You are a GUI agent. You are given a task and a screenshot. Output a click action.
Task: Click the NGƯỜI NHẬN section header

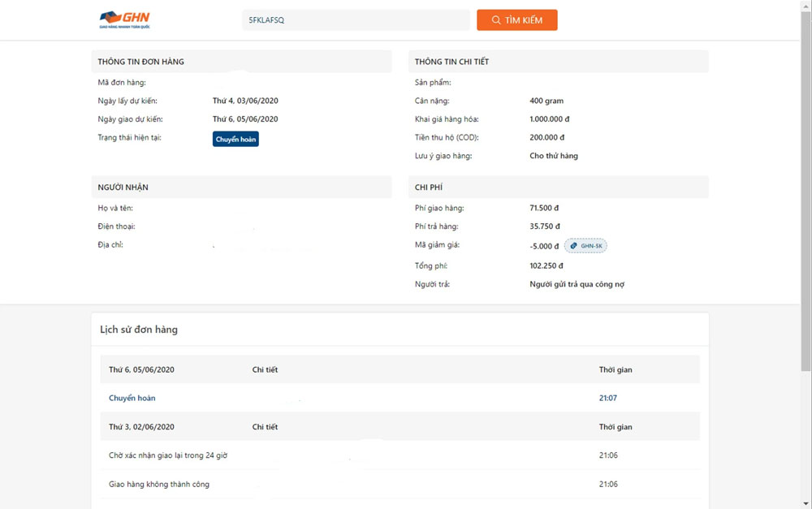tap(123, 188)
